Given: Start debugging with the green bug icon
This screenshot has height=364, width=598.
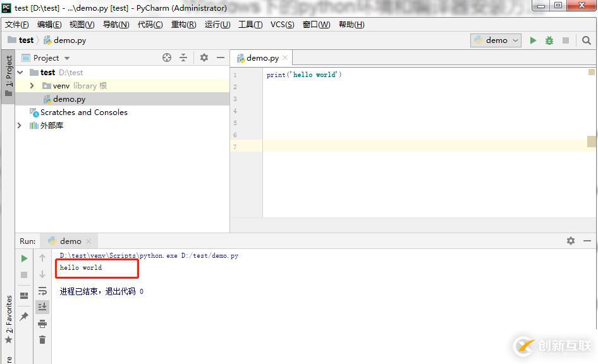Looking at the screenshot, I should point(549,40).
